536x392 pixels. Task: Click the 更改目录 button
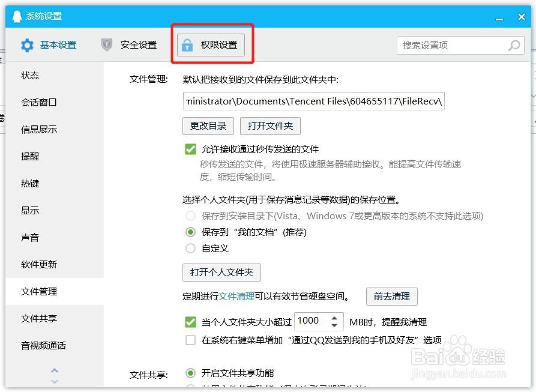pos(208,125)
